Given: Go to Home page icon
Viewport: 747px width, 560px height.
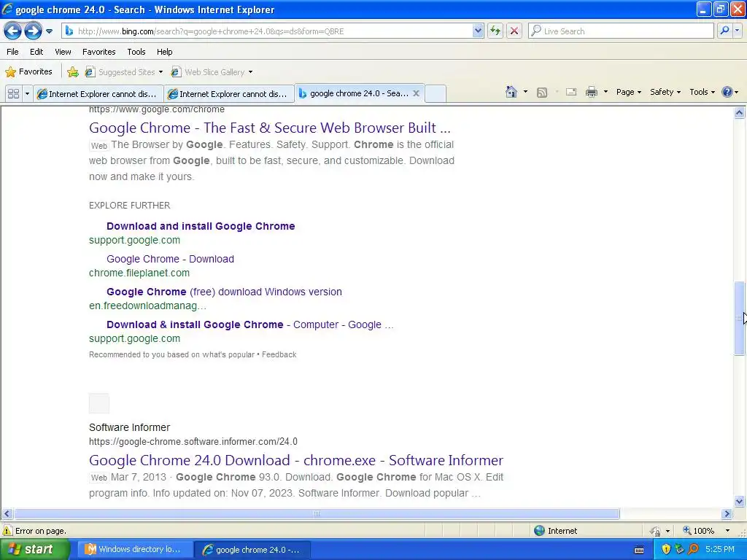Looking at the screenshot, I should (511, 92).
